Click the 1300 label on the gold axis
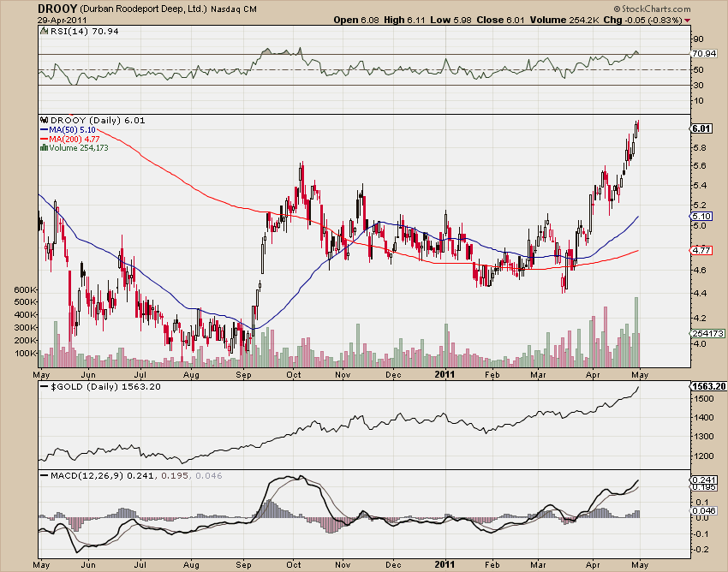Image resolution: width=728 pixels, height=572 pixels. click(x=704, y=437)
